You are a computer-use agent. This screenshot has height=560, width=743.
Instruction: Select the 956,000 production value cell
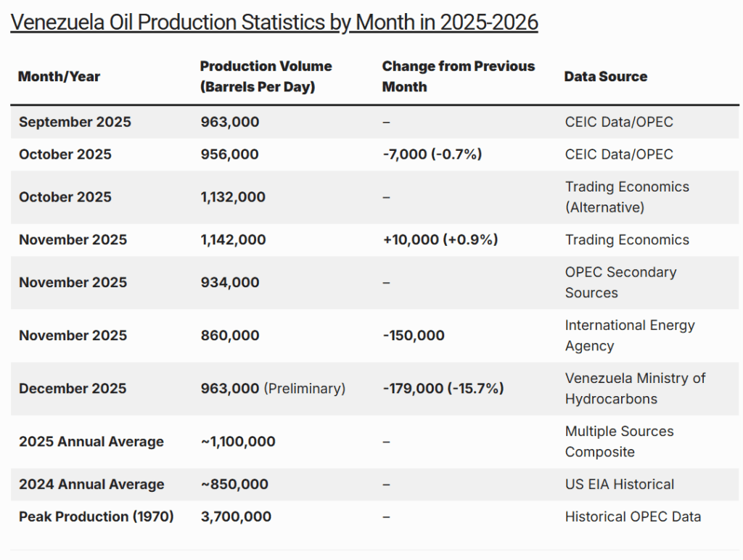tap(229, 155)
